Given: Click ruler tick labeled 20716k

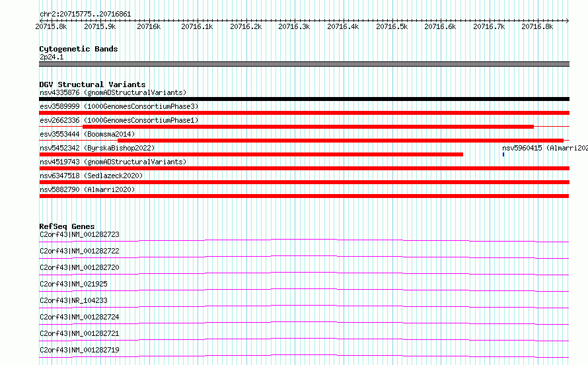Looking at the screenshot, I should tap(149, 26).
